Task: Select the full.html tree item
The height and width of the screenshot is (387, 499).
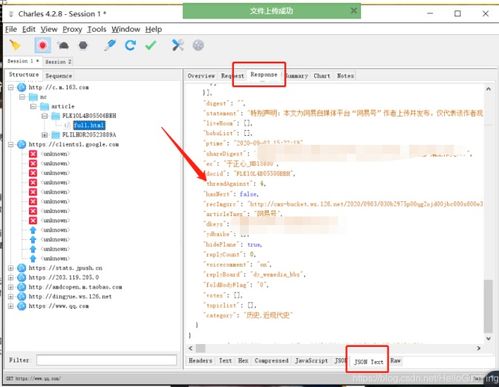Action: pos(89,125)
